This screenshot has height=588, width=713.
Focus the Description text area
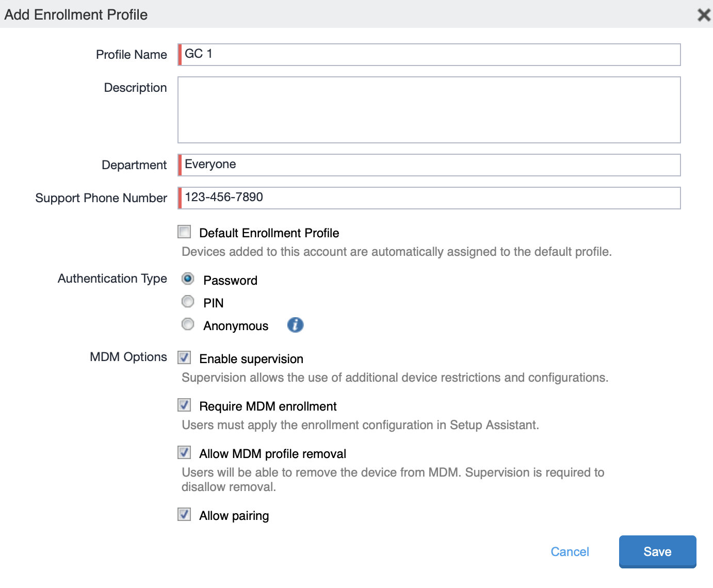429,110
